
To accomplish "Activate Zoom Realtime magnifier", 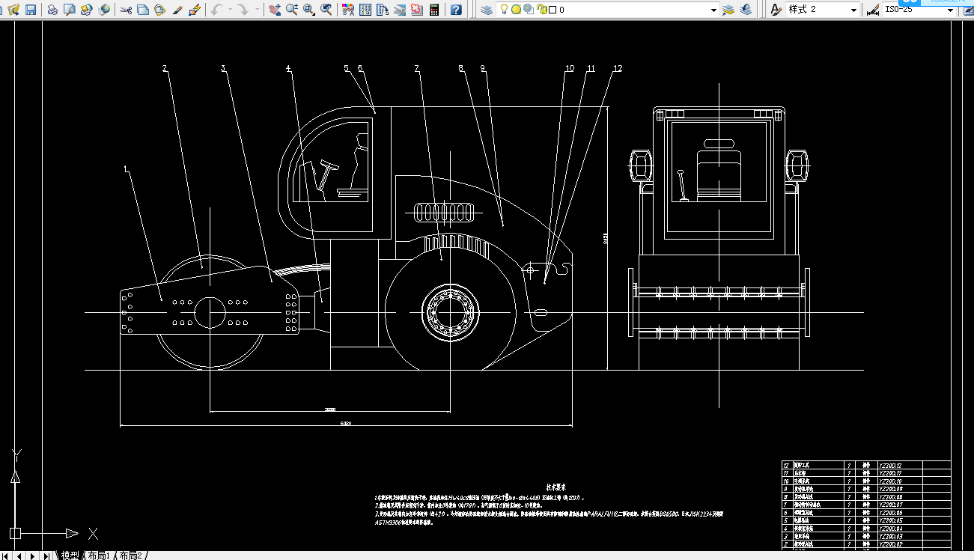I will tap(292, 10).
